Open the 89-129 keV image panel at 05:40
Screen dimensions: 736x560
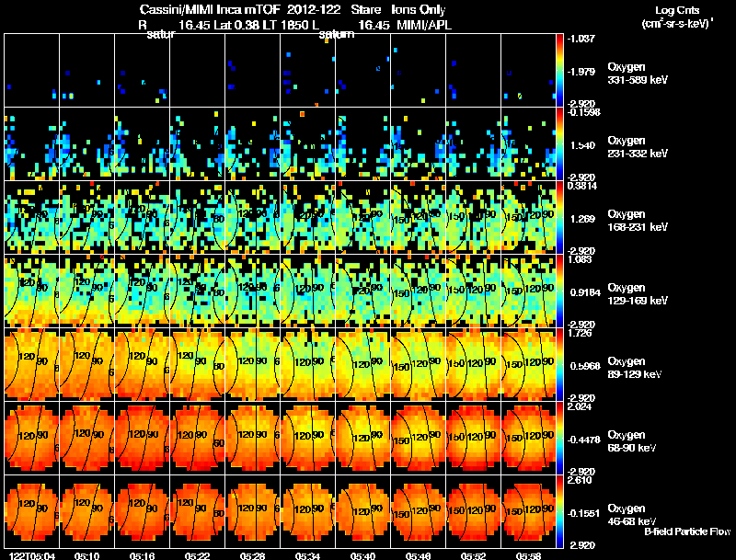click(x=362, y=364)
